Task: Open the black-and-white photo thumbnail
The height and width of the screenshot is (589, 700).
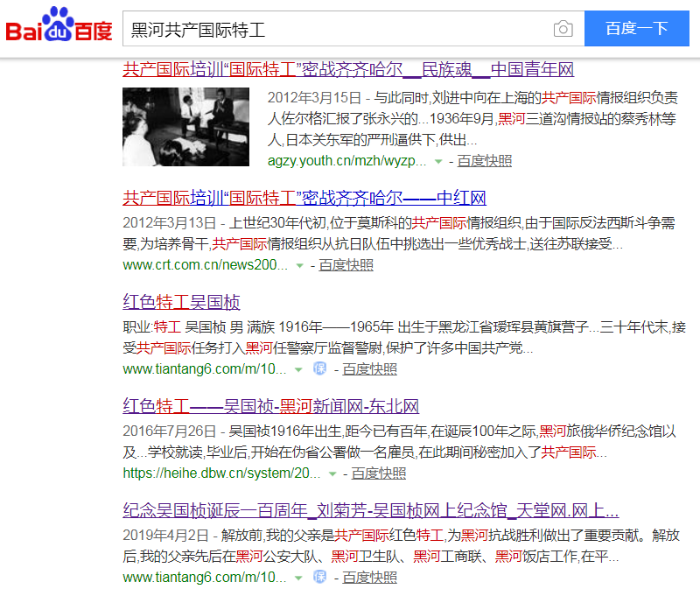Action: click(x=185, y=127)
